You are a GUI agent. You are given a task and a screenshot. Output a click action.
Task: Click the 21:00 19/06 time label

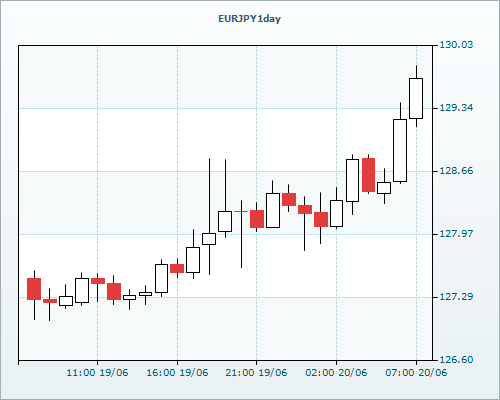pyautogui.click(x=256, y=372)
